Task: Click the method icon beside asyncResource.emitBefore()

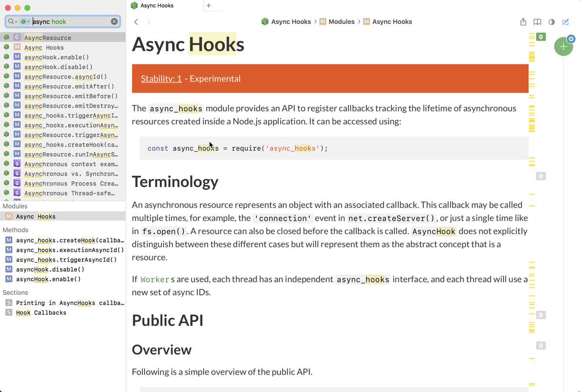Action: tap(17, 96)
